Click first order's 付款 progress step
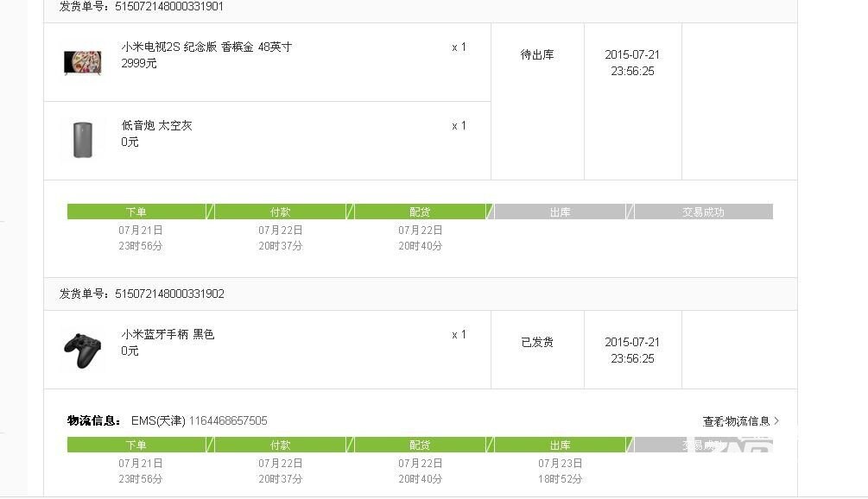Image resolution: width=868 pixels, height=499 pixels. pyautogui.click(x=280, y=212)
